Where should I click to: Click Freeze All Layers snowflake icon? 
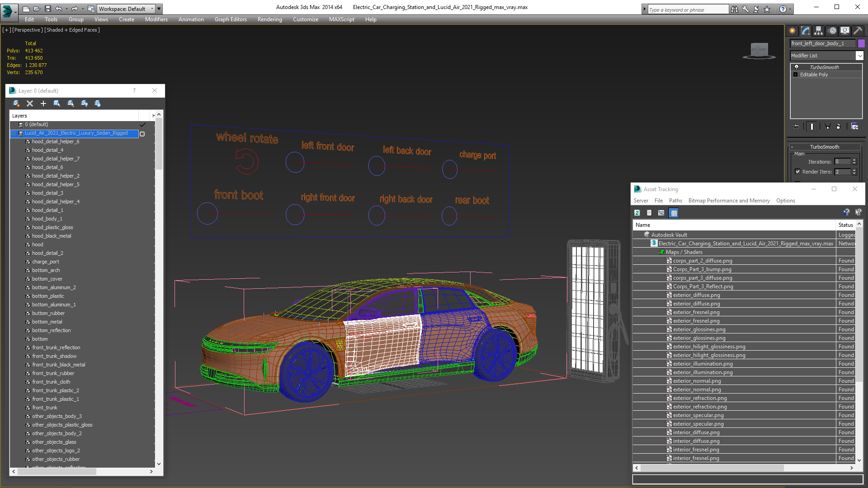[x=98, y=103]
